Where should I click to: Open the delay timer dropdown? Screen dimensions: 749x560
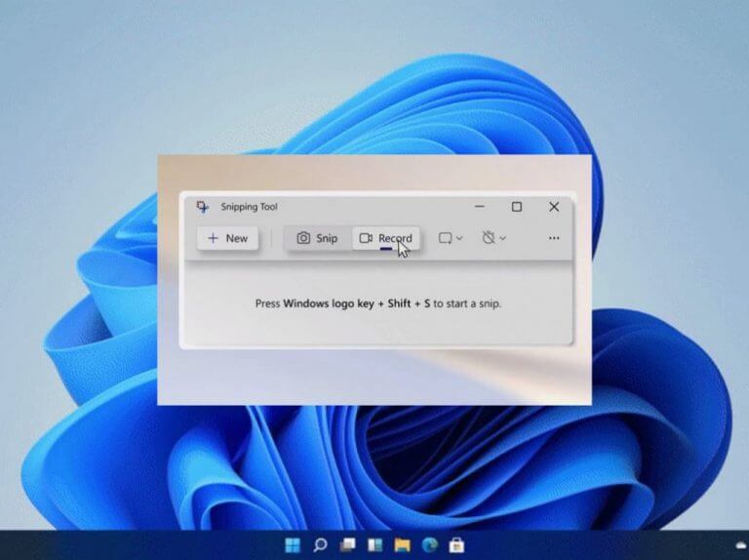point(493,238)
